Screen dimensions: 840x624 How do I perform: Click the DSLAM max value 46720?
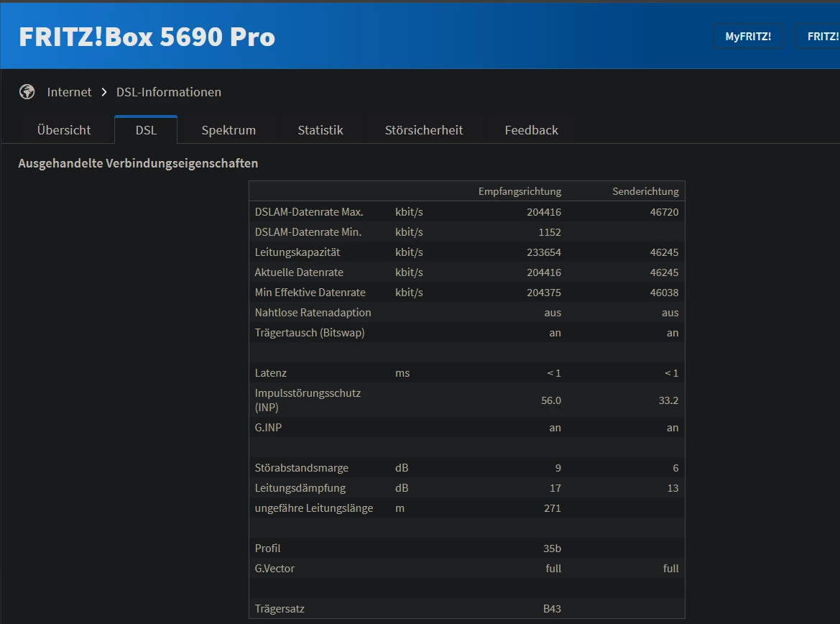coord(664,212)
